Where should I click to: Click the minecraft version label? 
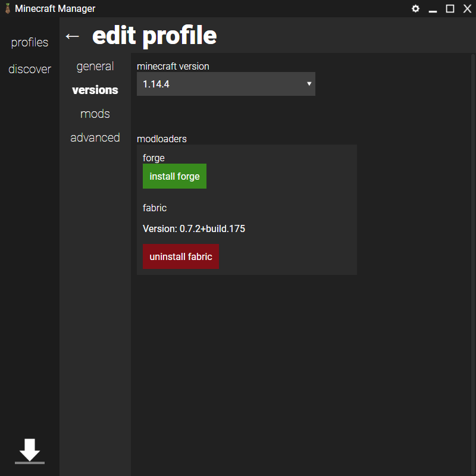coord(173,66)
